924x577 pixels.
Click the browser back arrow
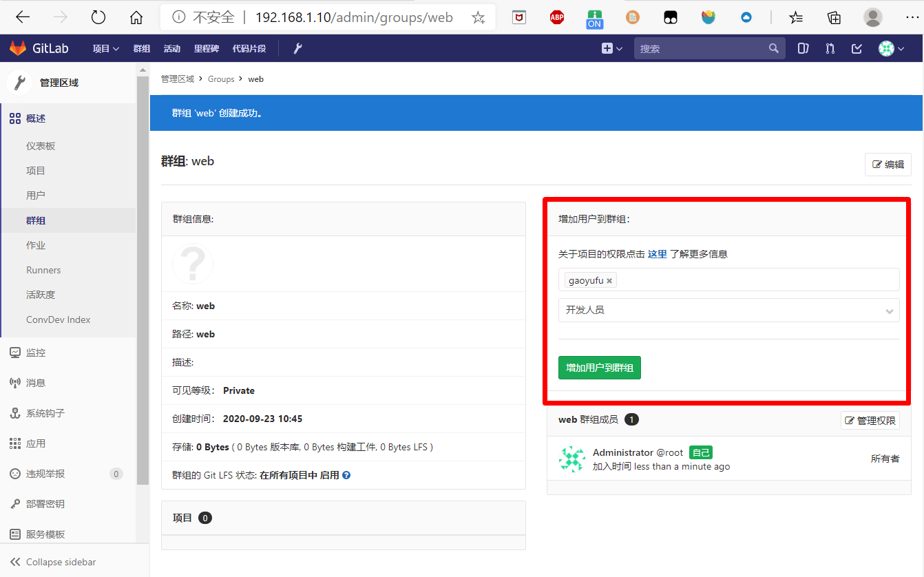coord(23,17)
